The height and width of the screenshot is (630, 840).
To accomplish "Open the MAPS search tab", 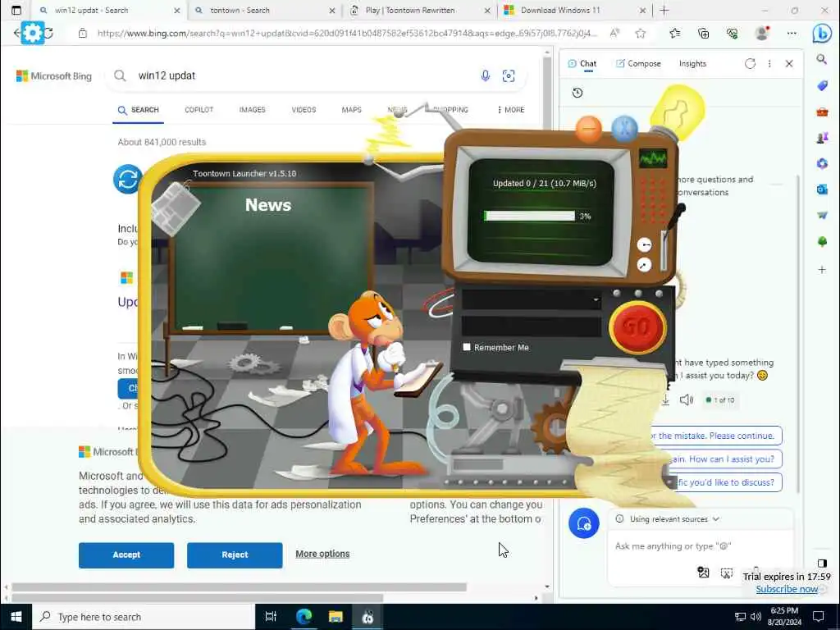I will 351,109.
